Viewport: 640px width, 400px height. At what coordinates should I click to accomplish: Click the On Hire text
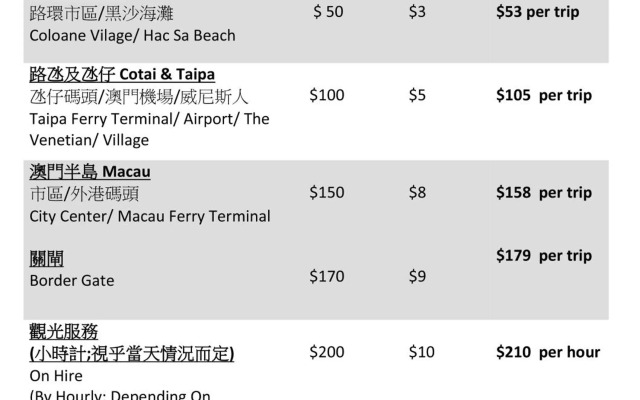point(56,376)
